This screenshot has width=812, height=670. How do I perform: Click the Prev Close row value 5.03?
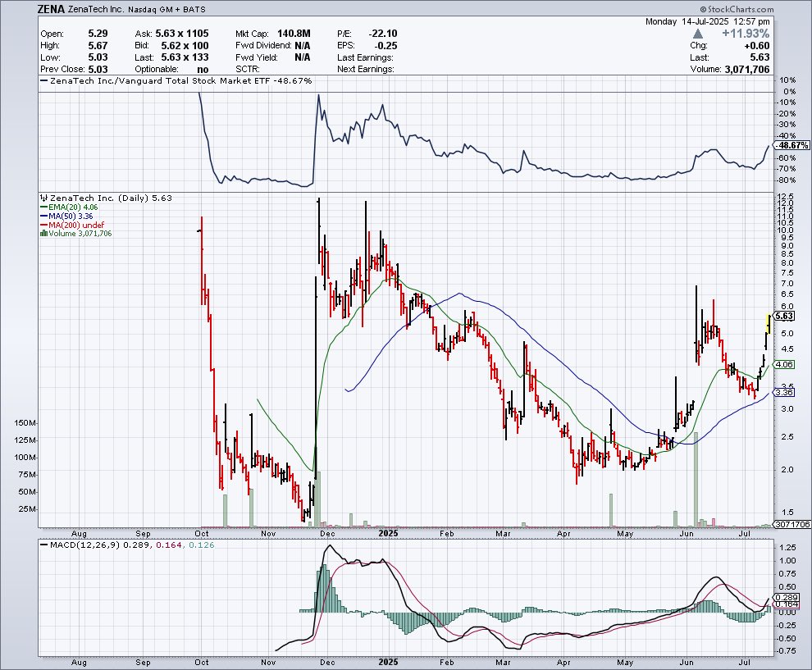(98, 70)
